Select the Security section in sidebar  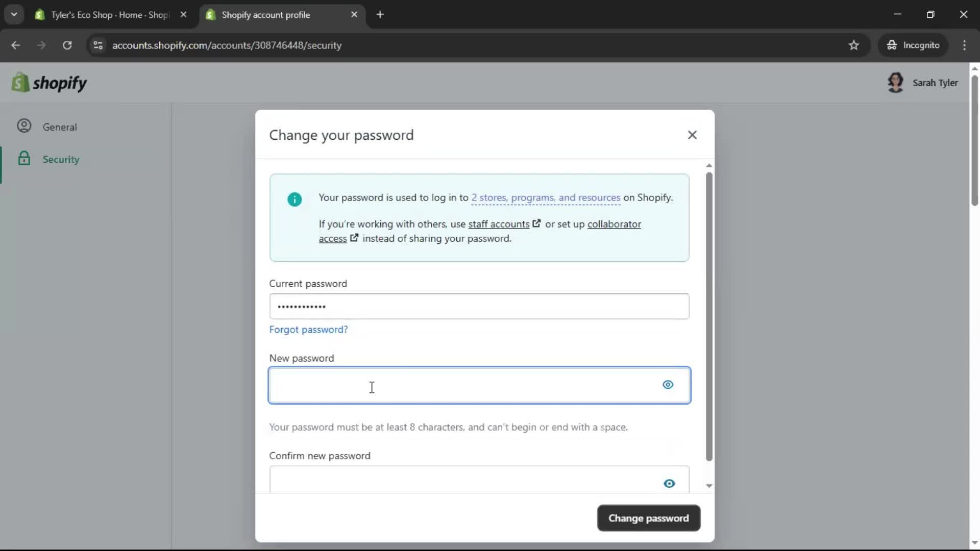(x=61, y=159)
